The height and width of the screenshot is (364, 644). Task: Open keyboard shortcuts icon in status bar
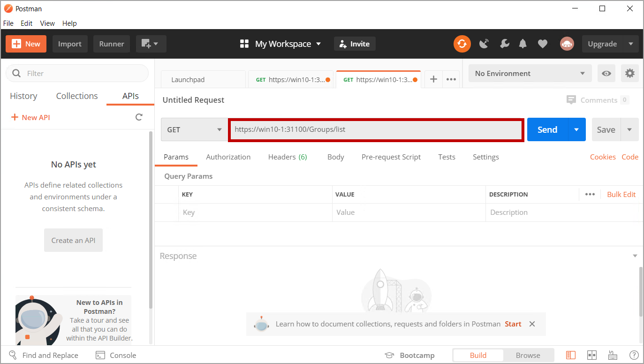(613, 355)
